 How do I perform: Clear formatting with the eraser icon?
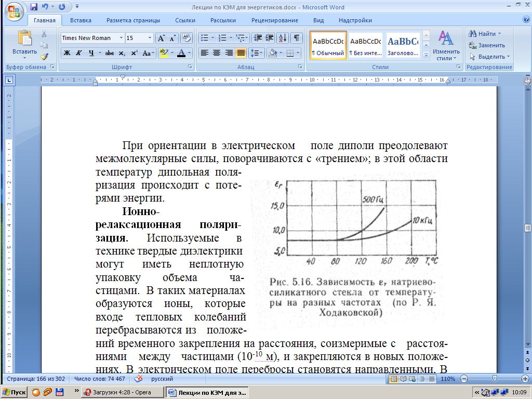point(187,38)
